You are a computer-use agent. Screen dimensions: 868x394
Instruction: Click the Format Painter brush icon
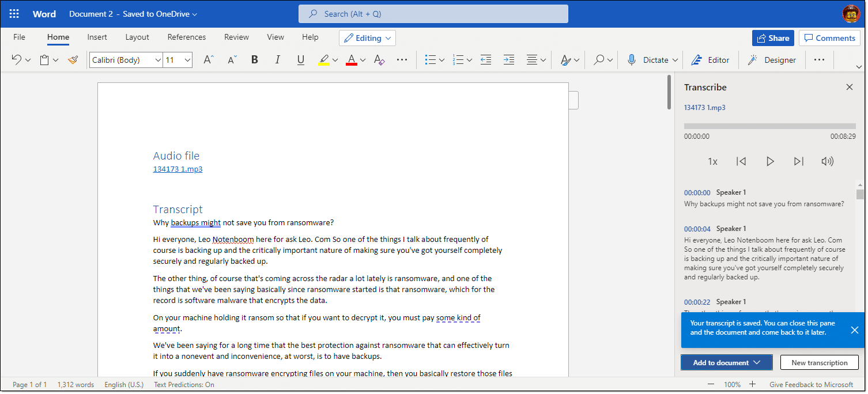coord(73,60)
